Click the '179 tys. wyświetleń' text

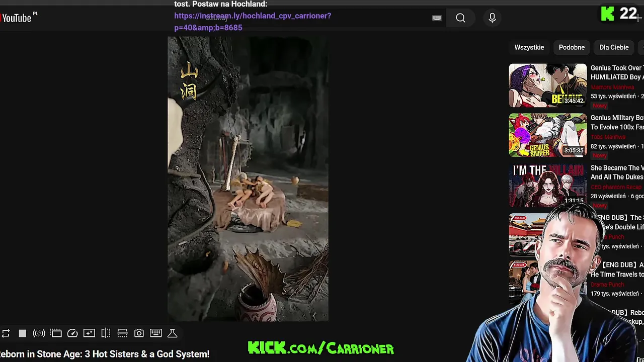tap(615, 294)
